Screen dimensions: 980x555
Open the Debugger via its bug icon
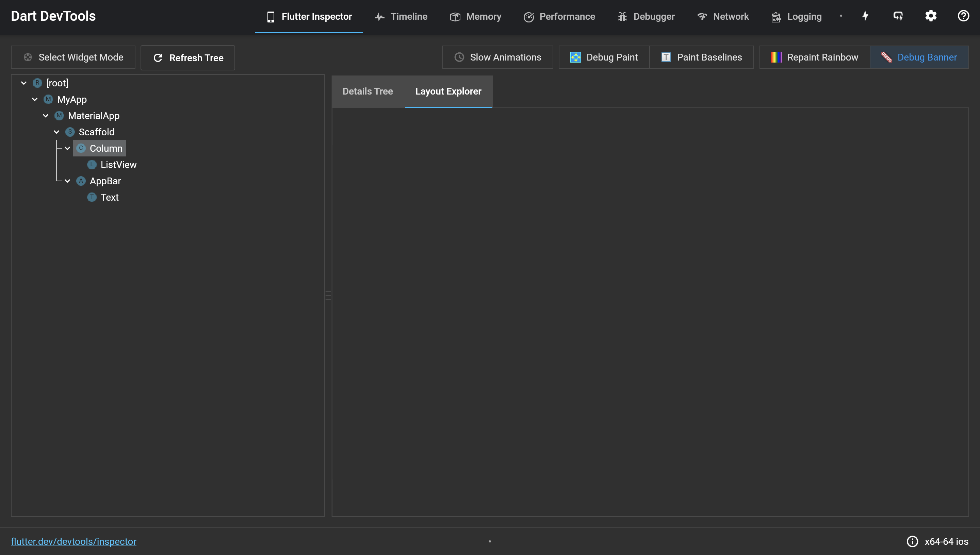(622, 16)
